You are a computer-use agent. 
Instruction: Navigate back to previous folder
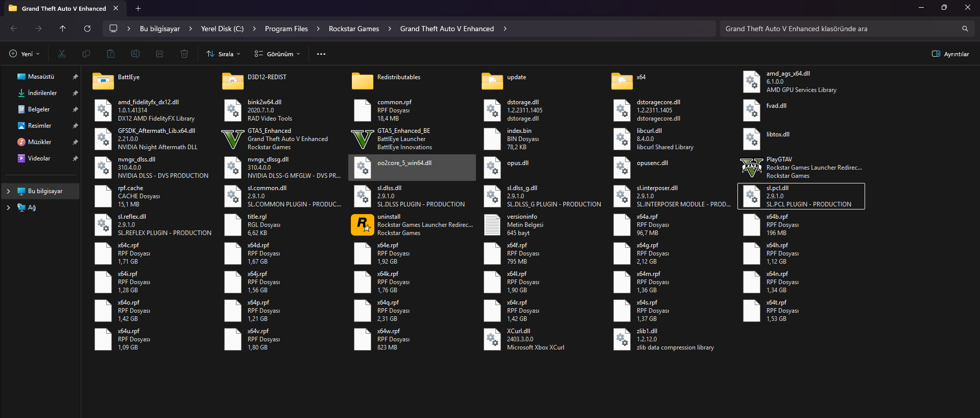tap(14, 29)
